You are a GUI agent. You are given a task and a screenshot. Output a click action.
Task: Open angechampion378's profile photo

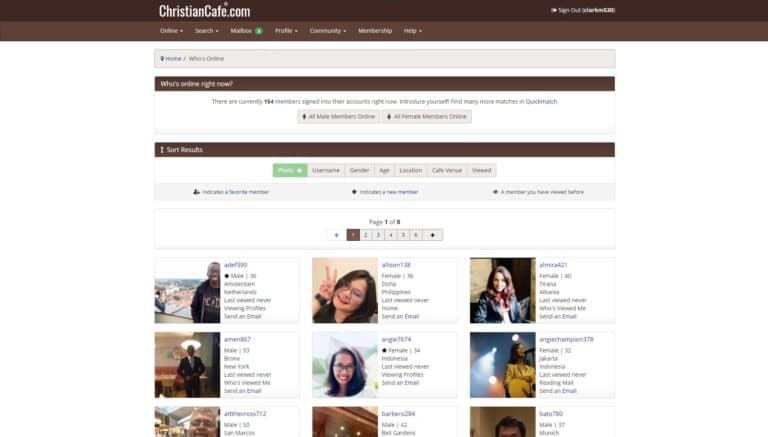[x=503, y=365]
